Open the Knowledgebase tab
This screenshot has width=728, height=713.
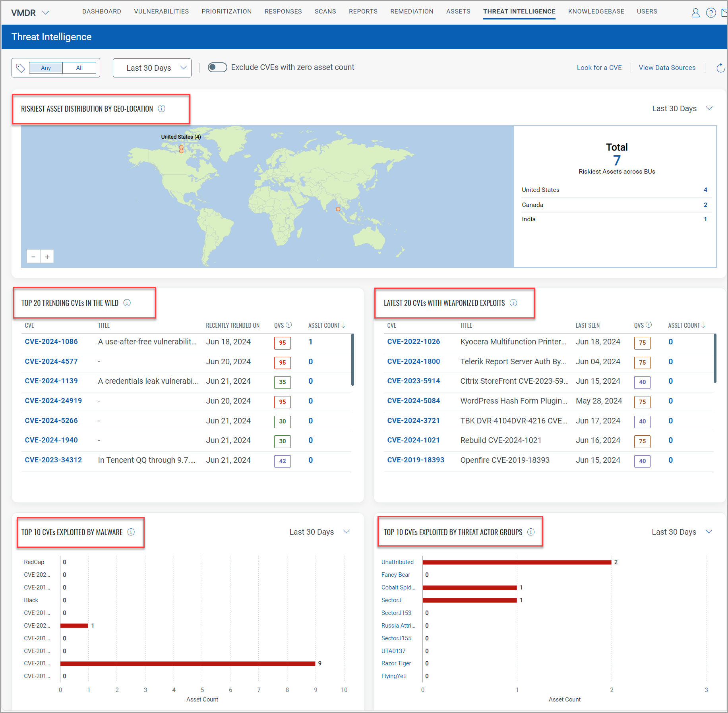(x=596, y=12)
